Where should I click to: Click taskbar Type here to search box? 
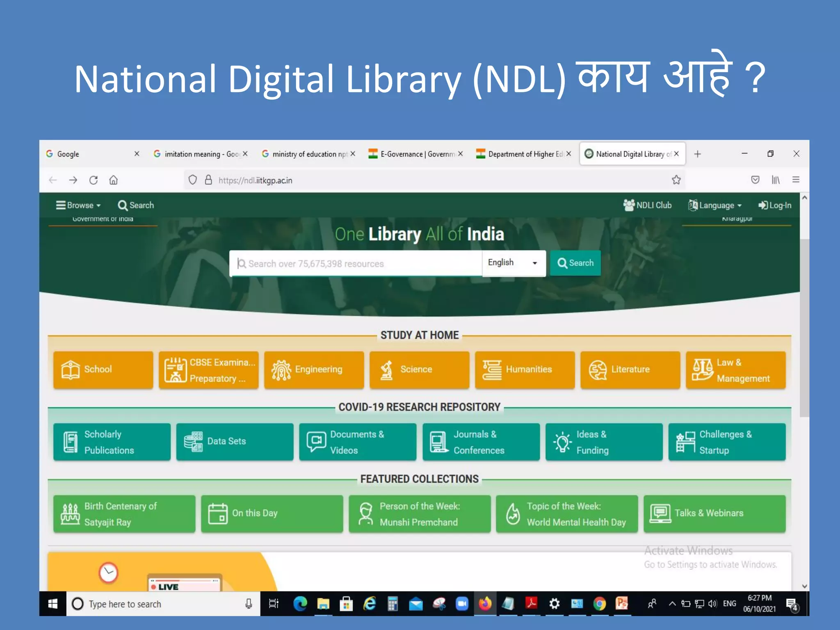(163, 604)
